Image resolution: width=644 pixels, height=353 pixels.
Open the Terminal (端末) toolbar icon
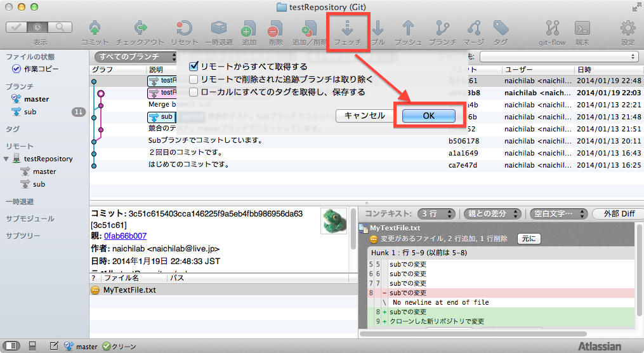[x=582, y=29]
